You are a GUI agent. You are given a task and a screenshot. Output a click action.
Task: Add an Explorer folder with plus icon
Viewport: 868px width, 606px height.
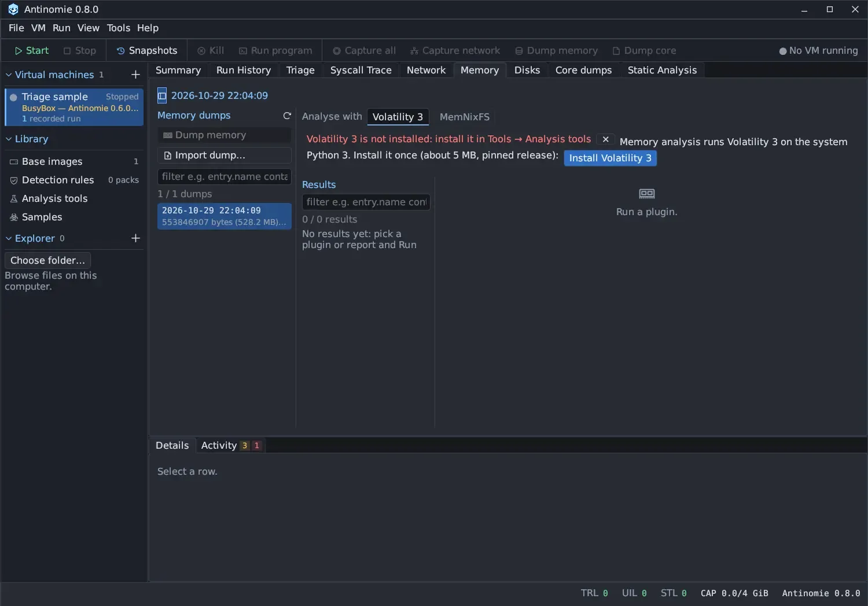point(135,238)
